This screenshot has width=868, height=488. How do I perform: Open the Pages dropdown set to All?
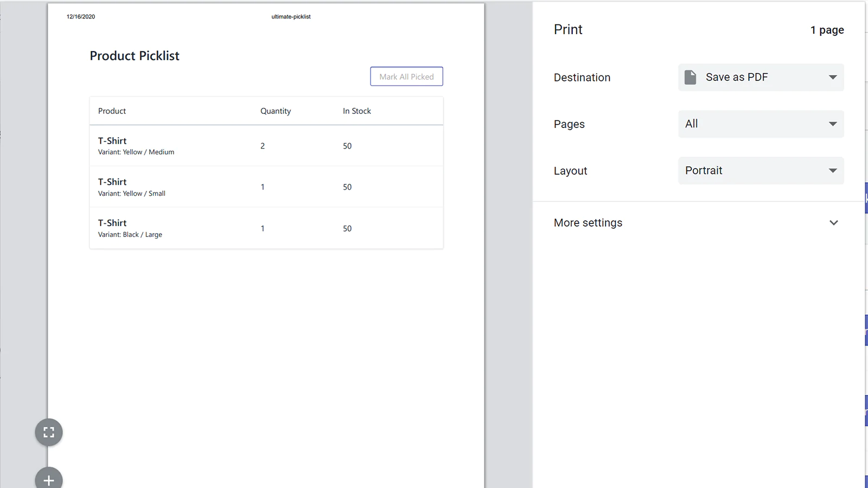761,124
